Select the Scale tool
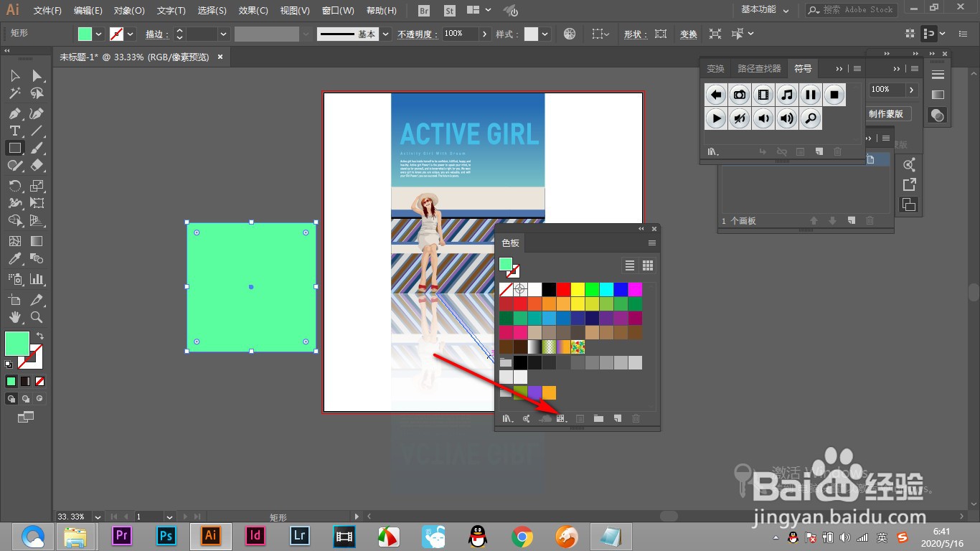The image size is (980, 551). point(37,186)
